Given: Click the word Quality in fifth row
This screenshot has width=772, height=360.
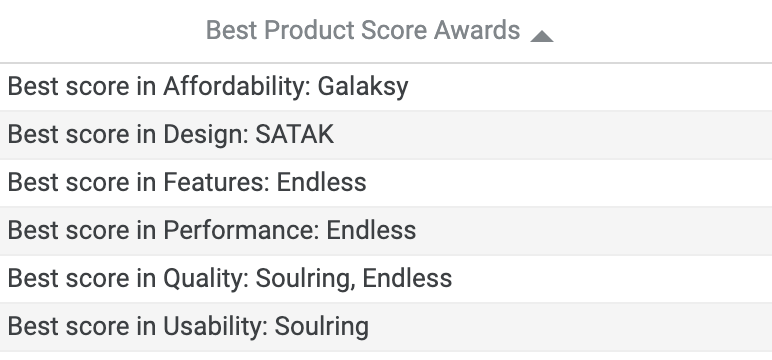Looking at the screenshot, I should (206, 279).
